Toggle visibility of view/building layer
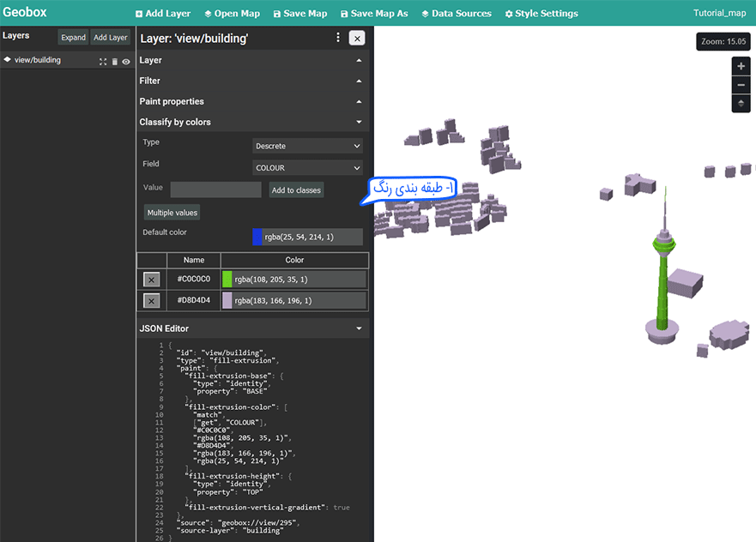This screenshot has height=542, width=756. point(126,62)
